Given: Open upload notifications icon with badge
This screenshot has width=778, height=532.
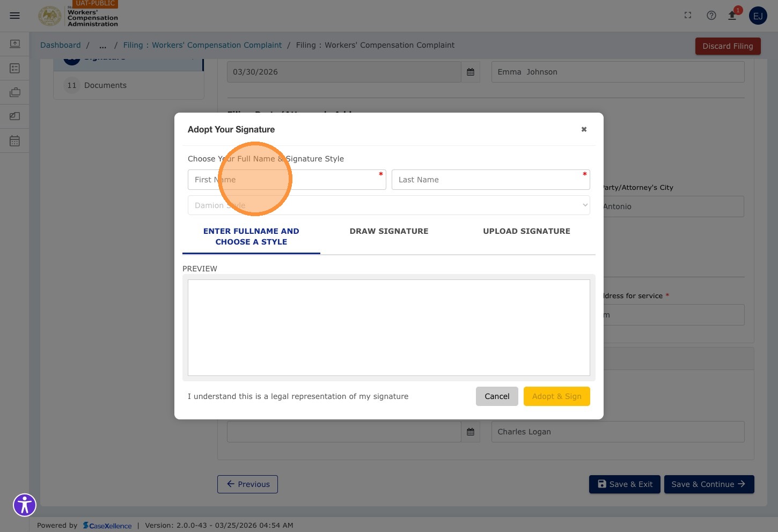Looking at the screenshot, I should tap(732, 16).
